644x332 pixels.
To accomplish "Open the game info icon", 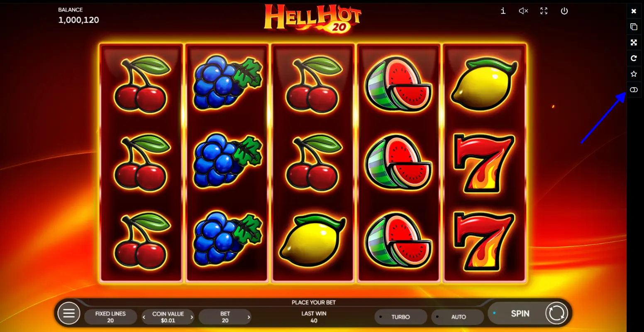I will (503, 11).
